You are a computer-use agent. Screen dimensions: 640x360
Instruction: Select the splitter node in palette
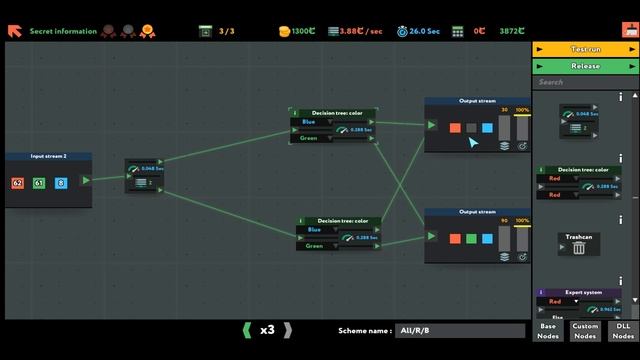click(579, 122)
